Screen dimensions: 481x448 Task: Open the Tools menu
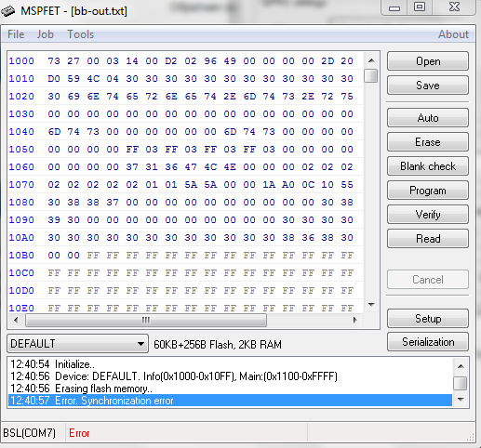pos(80,34)
